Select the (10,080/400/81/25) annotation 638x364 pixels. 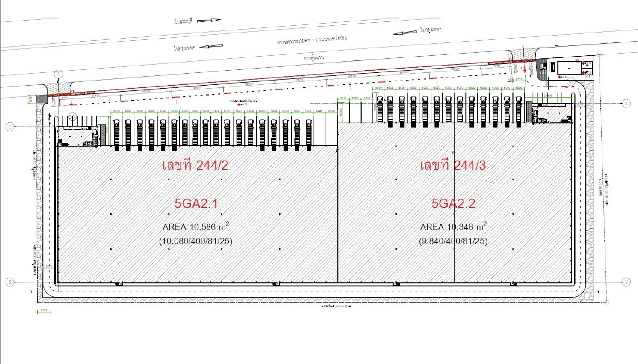pyautogui.click(x=195, y=241)
